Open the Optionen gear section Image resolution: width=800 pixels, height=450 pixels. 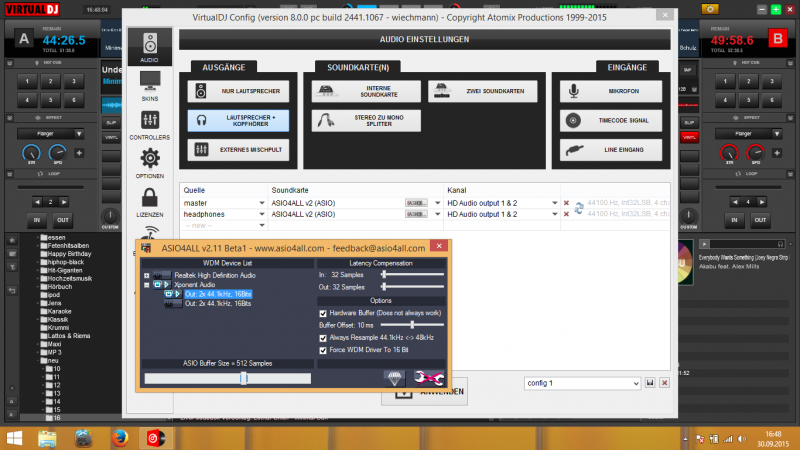coord(149,163)
